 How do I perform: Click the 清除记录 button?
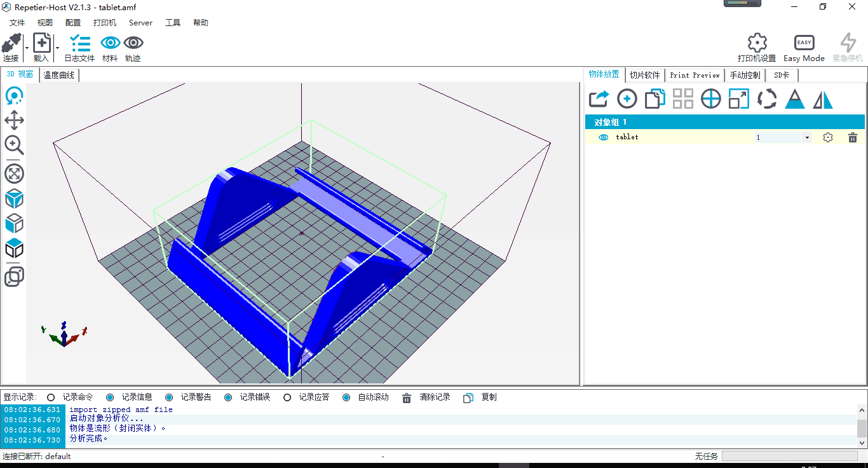click(x=426, y=397)
